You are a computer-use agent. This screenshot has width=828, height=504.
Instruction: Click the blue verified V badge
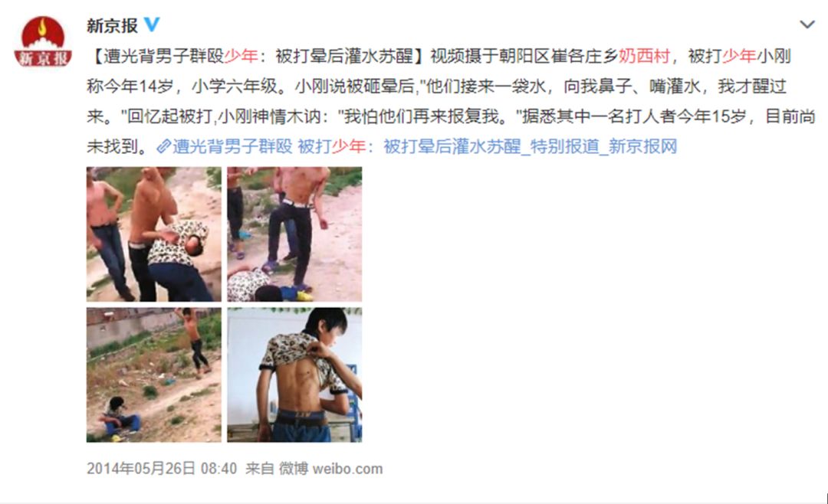click(152, 25)
